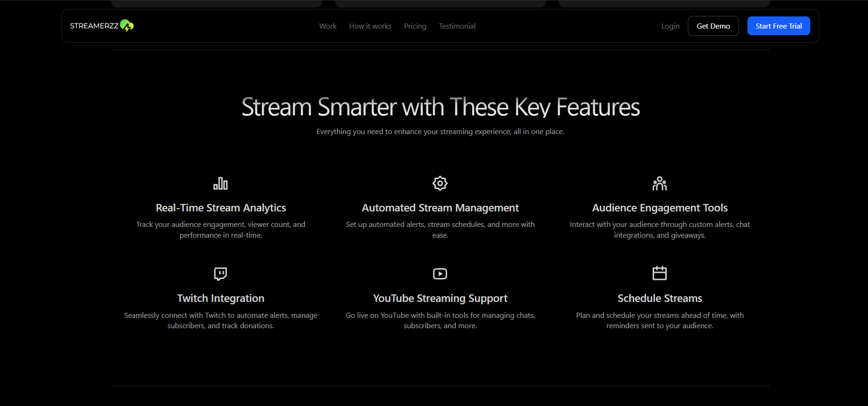This screenshot has height=406, width=868.
Task: Click the people icon above Audience Engagement Tools
Action: [660, 183]
